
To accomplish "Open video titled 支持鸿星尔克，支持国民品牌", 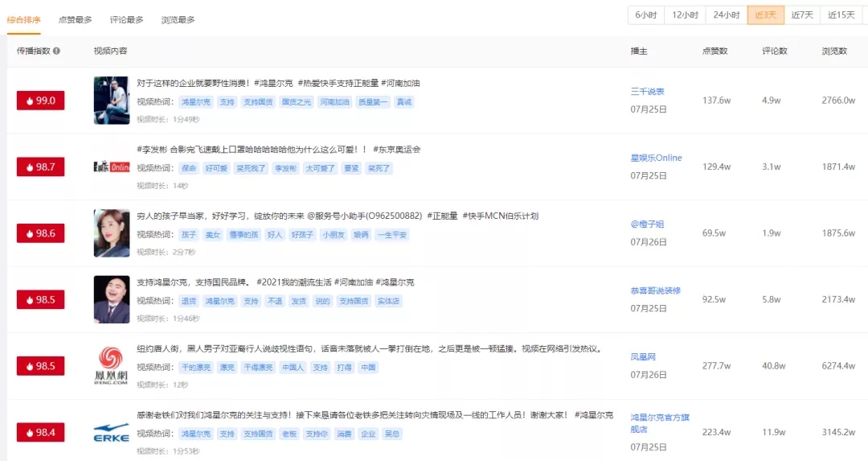I will point(275,282).
